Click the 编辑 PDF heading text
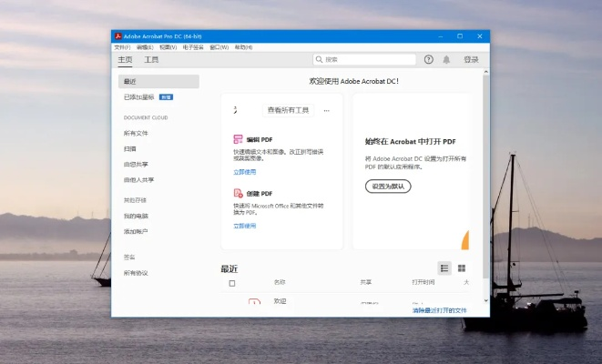The image size is (602, 364). [x=260, y=139]
